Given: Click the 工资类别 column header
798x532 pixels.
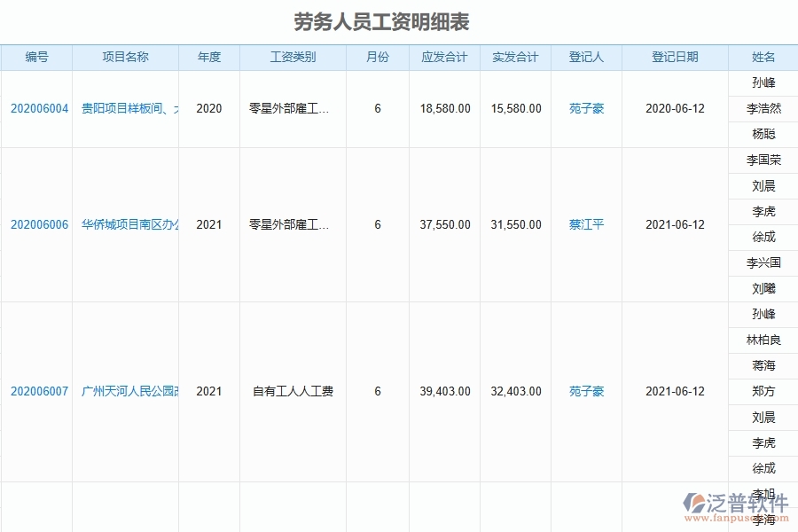Looking at the screenshot, I should [293, 57].
